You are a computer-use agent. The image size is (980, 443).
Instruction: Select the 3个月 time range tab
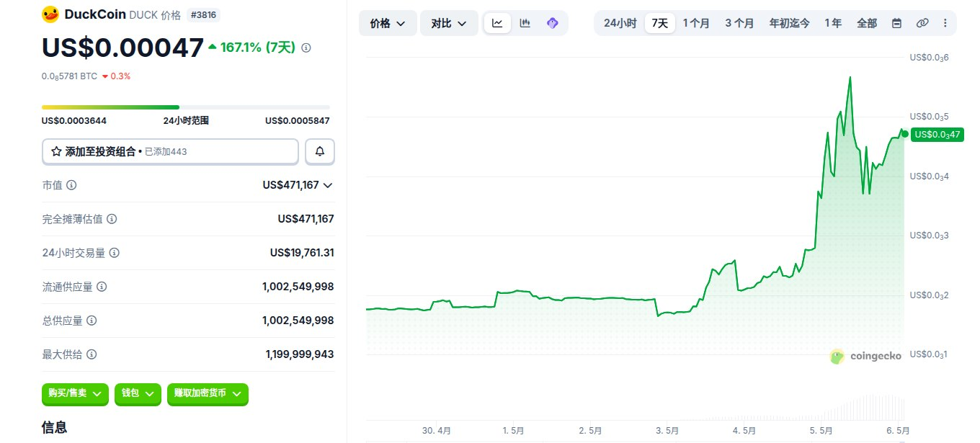pyautogui.click(x=739, y=23)
